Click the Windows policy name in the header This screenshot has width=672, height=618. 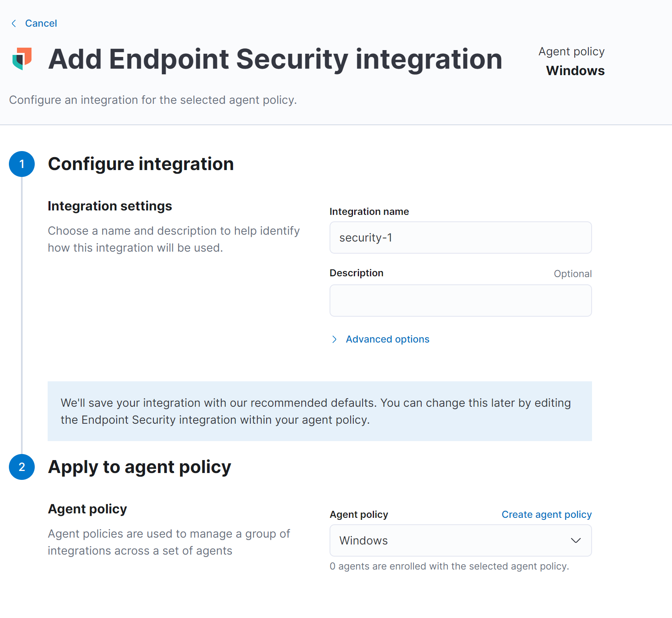click(x=575, y=71)
